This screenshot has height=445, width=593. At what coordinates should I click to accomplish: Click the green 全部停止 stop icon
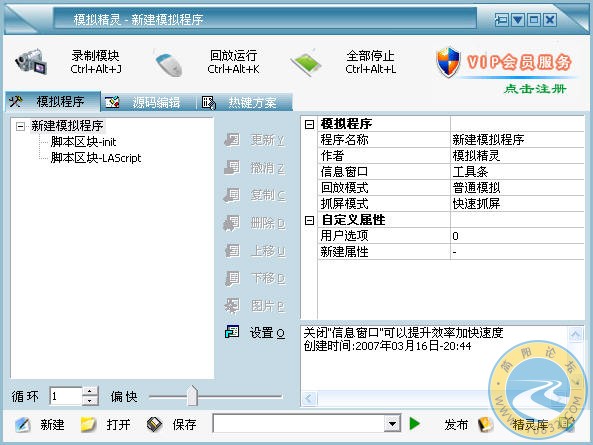307,62
